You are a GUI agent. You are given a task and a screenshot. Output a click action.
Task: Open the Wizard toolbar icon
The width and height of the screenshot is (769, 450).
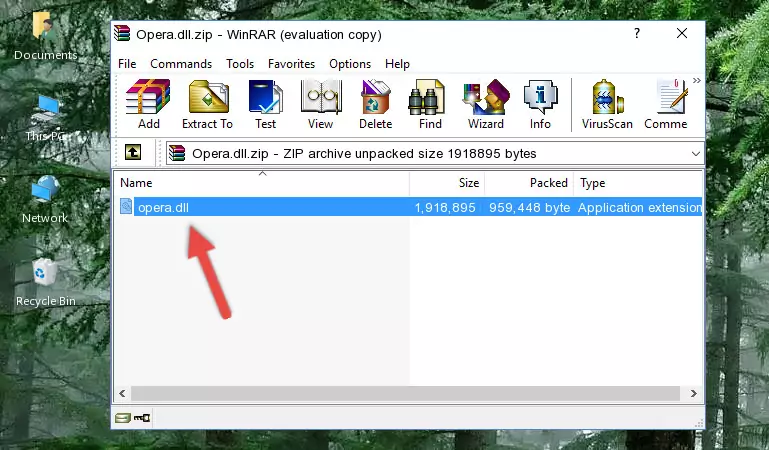486,104
